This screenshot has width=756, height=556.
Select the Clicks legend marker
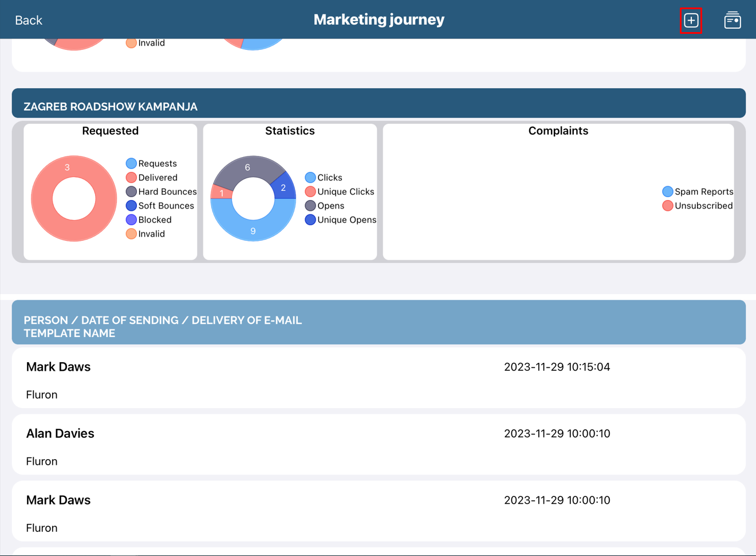[x=310, y=178]
